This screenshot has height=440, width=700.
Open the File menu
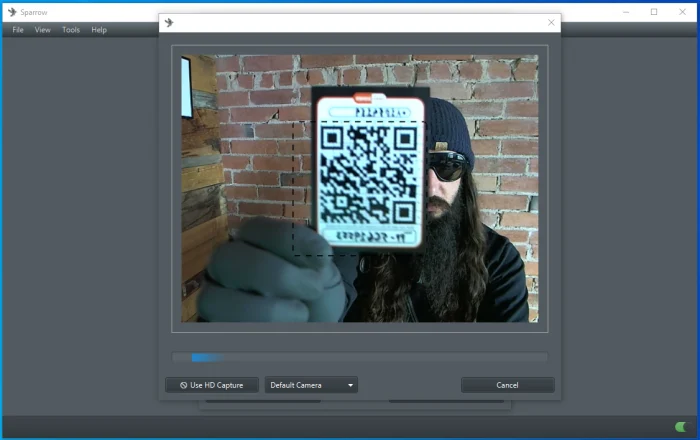pyautogui.click(x=18, y=30)
